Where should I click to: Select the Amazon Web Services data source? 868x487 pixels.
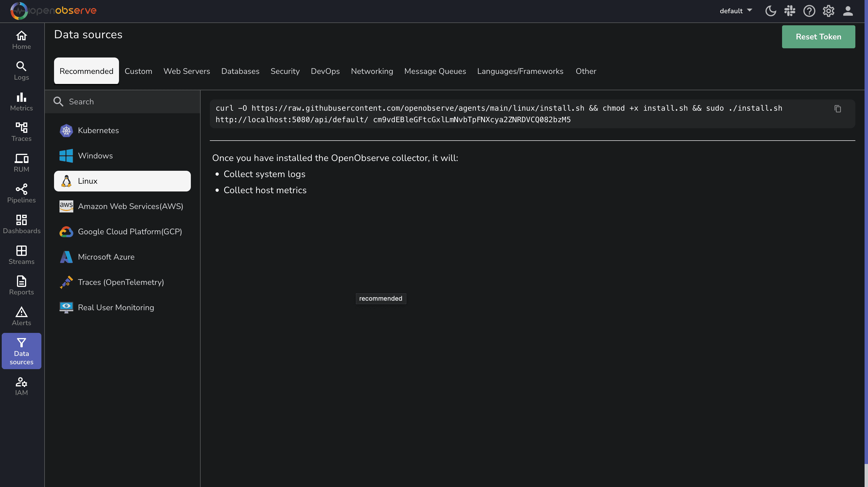130,206
